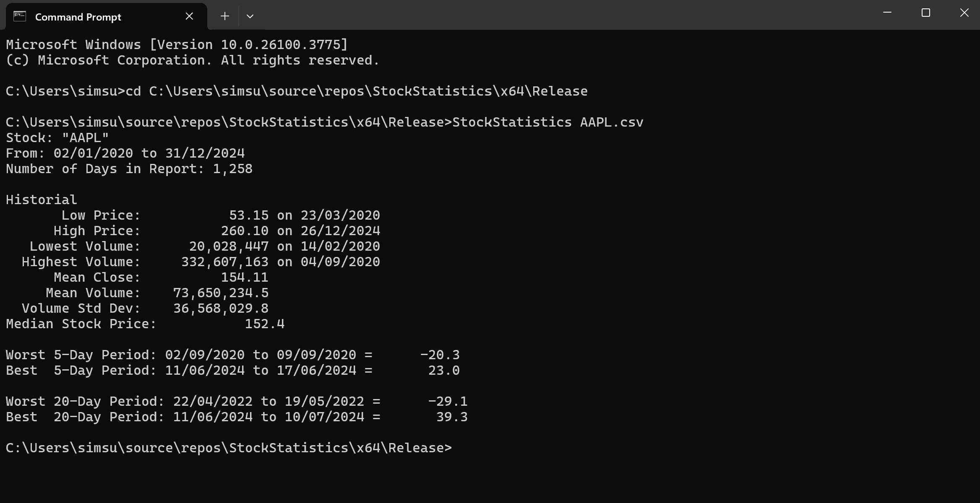Close the Command Prompt tab
The width and height of the screenshot is (980, 503).
[189, 16]
